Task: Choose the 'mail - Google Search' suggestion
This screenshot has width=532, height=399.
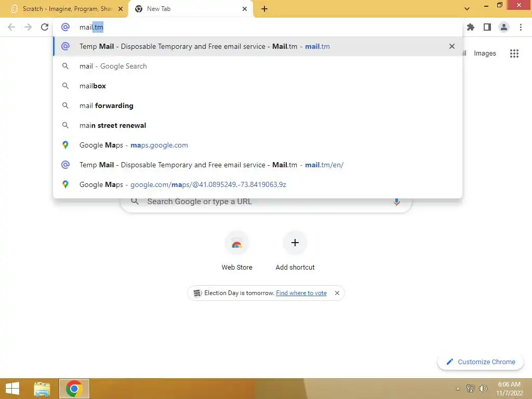Action: pos(258,66)
